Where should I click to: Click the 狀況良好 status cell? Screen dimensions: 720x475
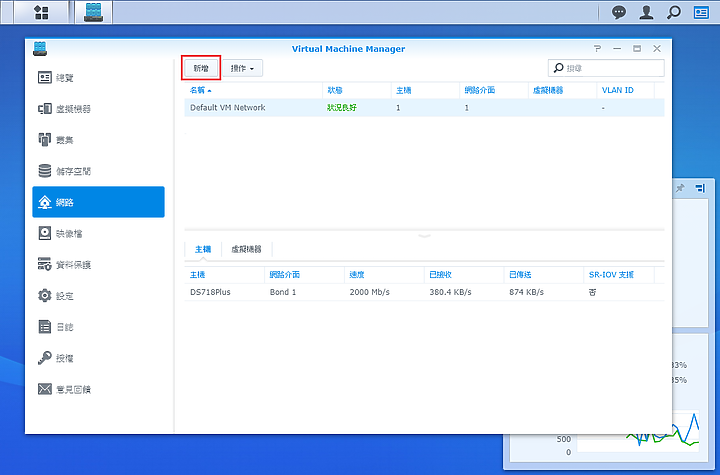click(342, 107)
